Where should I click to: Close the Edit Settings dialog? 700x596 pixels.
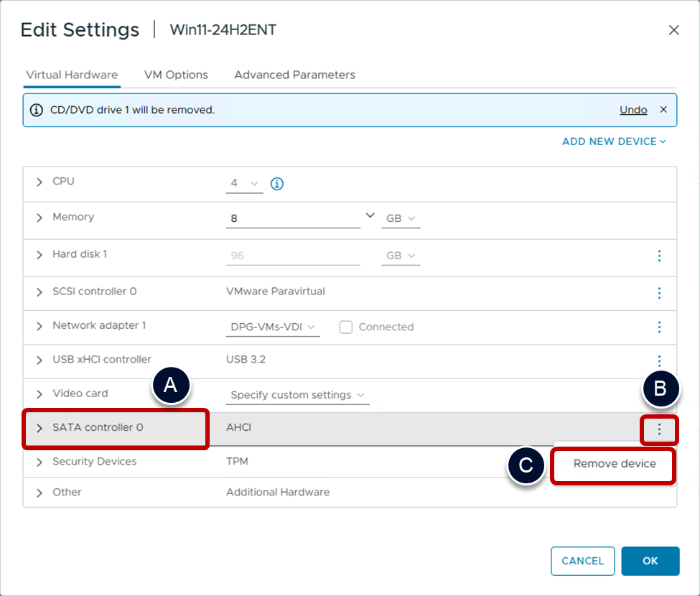coord(673,30)
